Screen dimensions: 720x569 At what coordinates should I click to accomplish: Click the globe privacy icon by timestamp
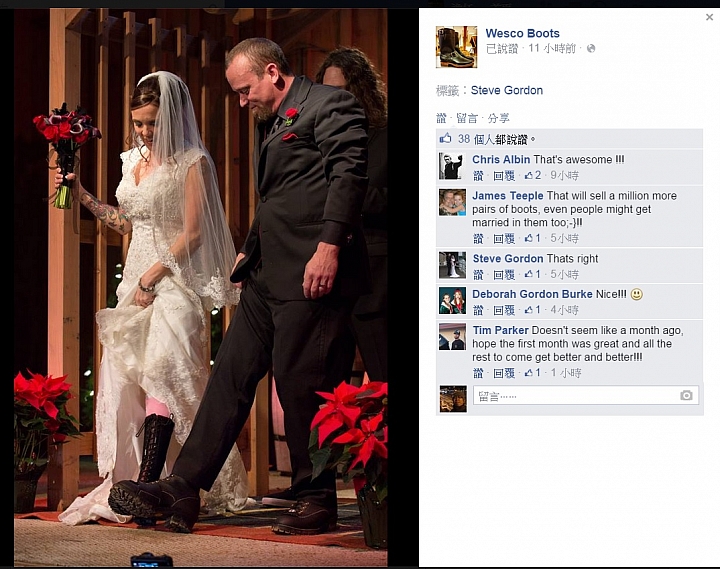click(591, 48)
